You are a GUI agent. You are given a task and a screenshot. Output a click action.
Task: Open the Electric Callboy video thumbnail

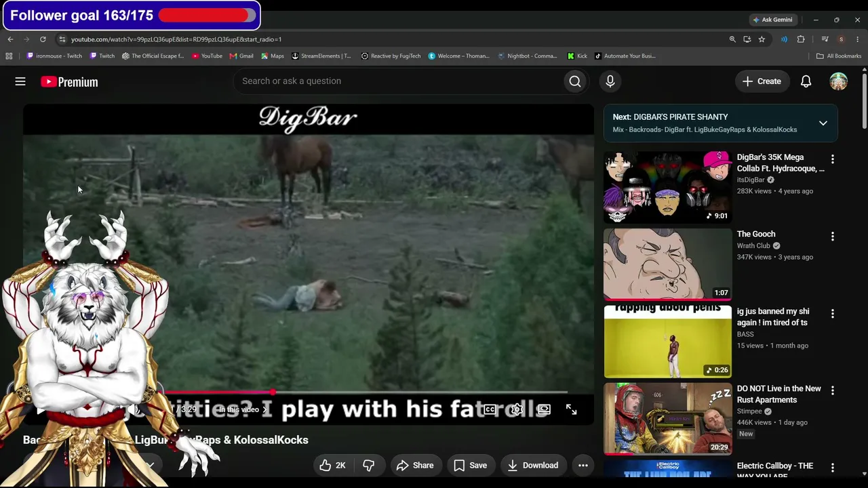tap(668, 469)
